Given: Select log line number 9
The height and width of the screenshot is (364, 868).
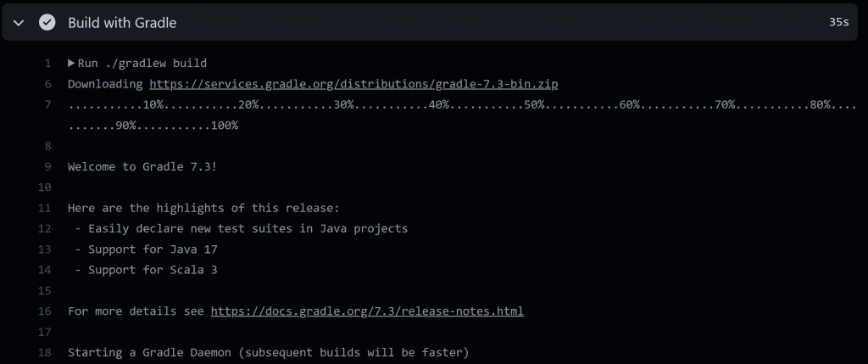Looking at the screenshot, I should (48, 166).
